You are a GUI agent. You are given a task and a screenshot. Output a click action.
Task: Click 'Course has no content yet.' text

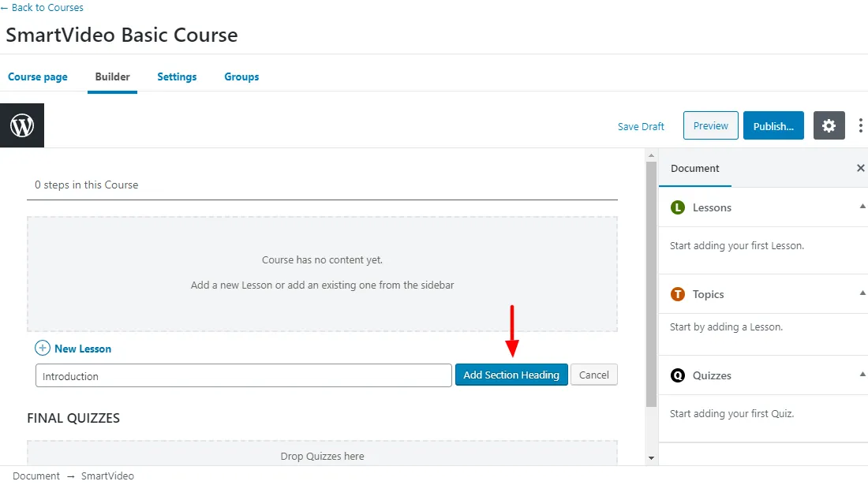click(x=322, y=260)
